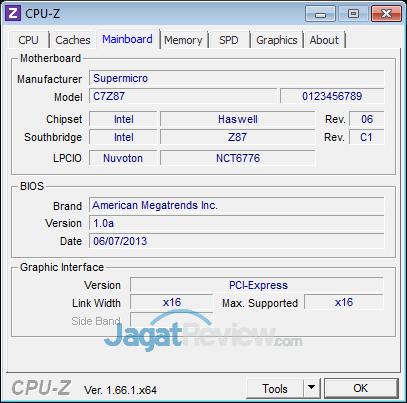
Task: Switch to the CPU tab
Action: [x=28, y=40]
